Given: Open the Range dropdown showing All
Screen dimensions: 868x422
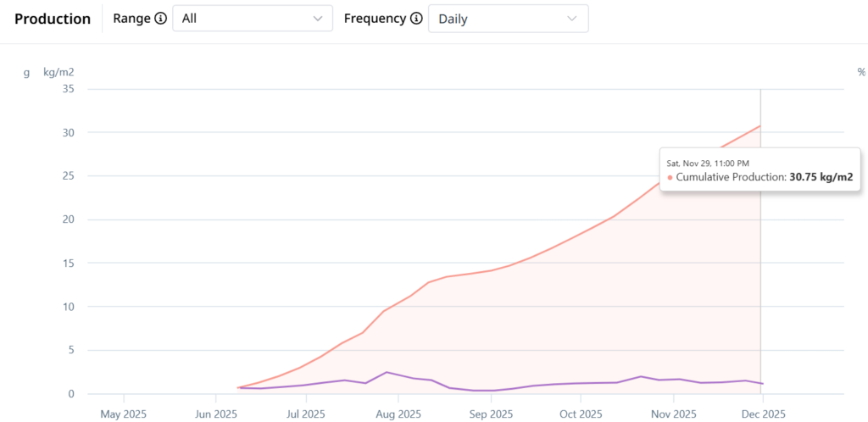Looking at the screenshot, I should [x=252, y=19].
